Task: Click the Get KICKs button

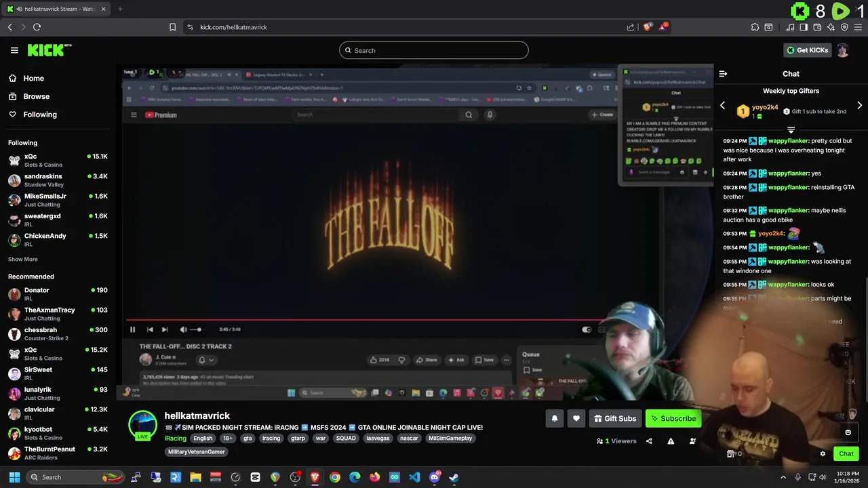Action: pyautogui.click(x=806, y=50)
